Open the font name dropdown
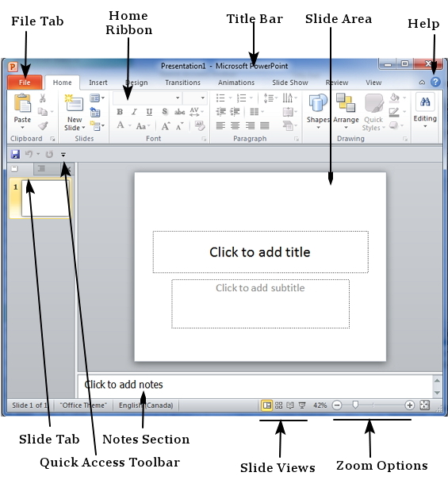Viewport: 448px width, 480px height. point(178,98)
